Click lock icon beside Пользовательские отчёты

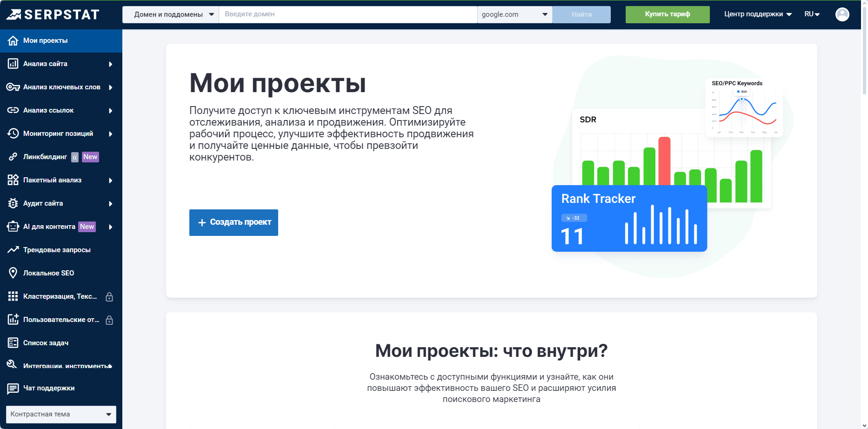[109, 320]
